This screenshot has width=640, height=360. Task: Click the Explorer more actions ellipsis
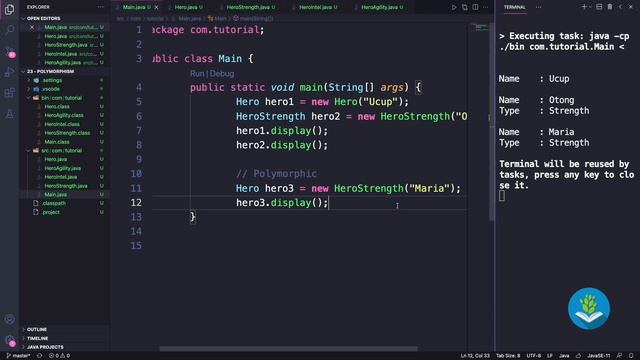100,7
